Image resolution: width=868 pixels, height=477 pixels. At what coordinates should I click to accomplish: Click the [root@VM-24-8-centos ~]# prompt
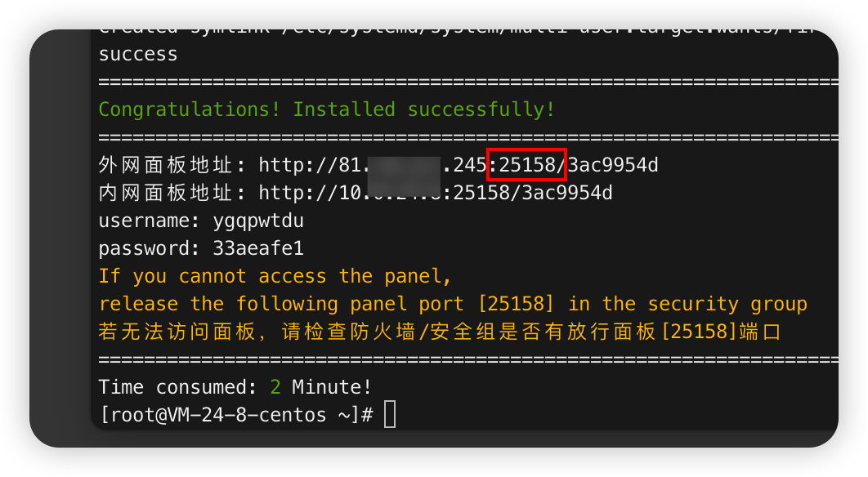pyautogui.click(x=236, y=415)
